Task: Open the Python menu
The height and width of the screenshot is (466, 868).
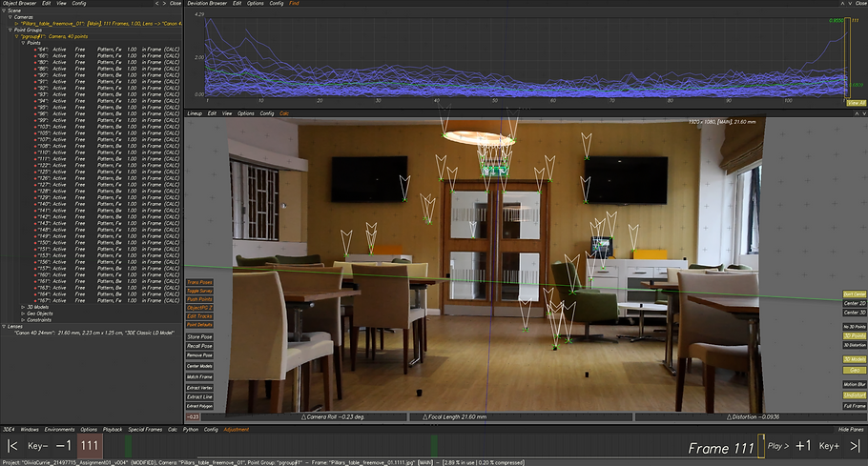Action: (191, 430)
